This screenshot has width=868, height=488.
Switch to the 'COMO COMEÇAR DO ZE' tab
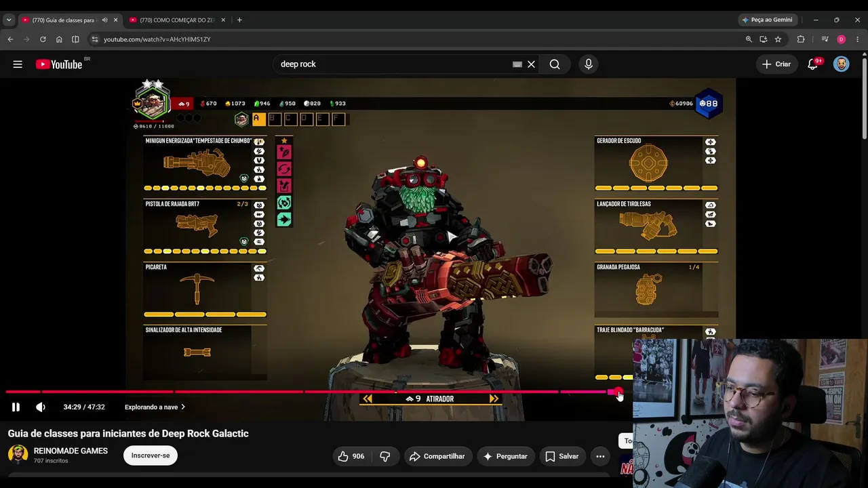click(178, 20)
